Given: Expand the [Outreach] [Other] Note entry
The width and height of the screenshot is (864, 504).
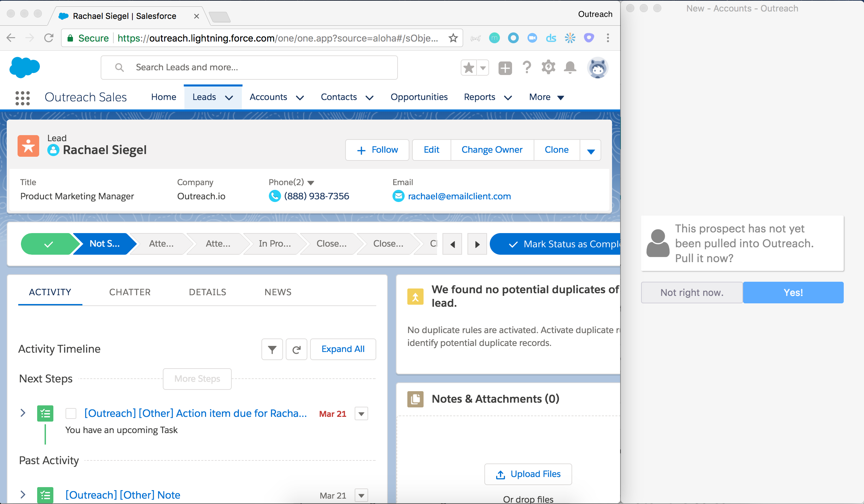Looking at the screenshot, I should (23, 495).
